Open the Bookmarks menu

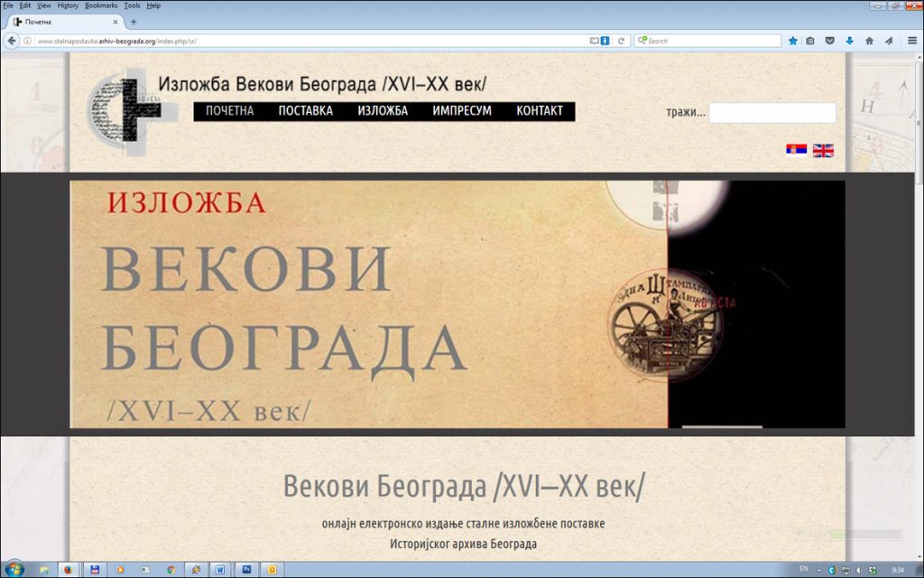pyautogui.click(x=101, y=5)
